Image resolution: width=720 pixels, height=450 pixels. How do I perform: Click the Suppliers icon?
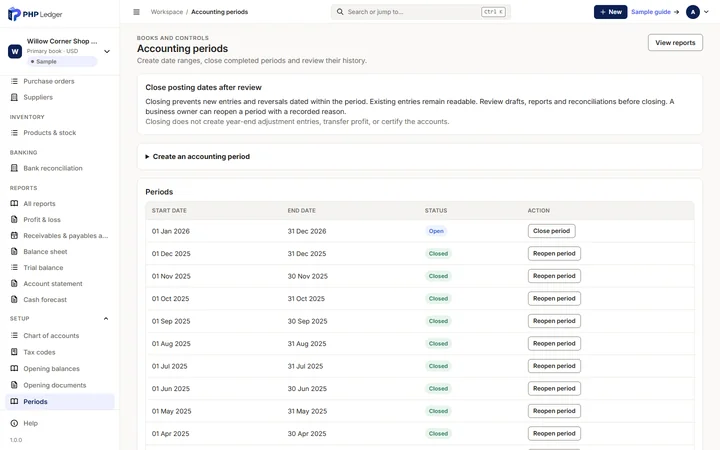click(x=14, y=97)
